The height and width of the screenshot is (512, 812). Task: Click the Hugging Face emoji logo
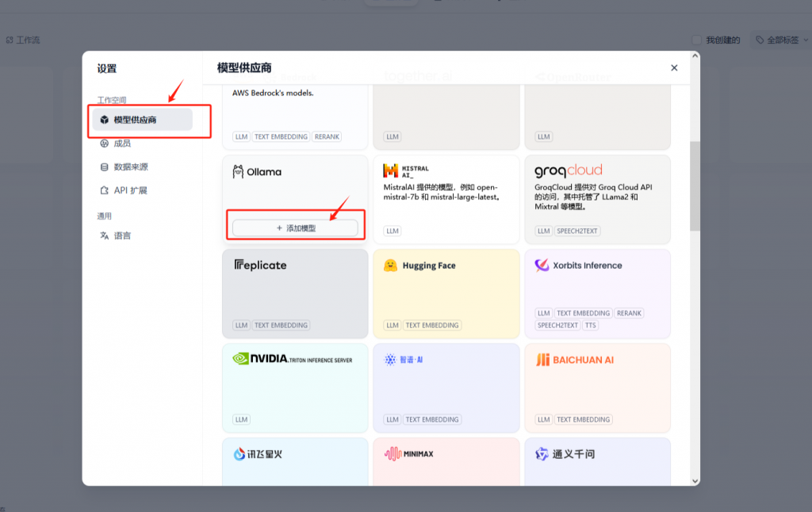390,266
